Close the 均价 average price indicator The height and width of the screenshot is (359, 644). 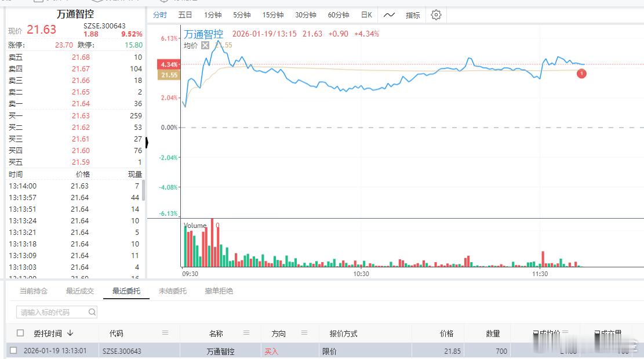click(205, 45)
